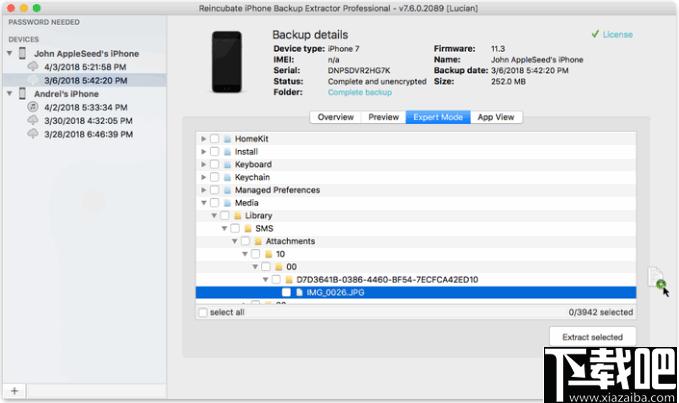Open the 3/30/2018 4:32:05 PM backup
This screenshot has width=679, height=403.
pos(88,121)
